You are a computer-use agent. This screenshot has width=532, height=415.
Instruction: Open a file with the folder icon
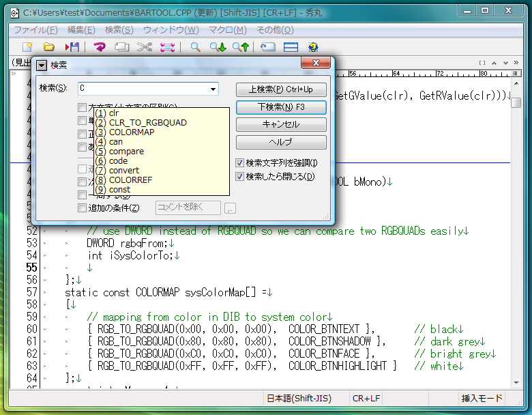coord(49,47)
